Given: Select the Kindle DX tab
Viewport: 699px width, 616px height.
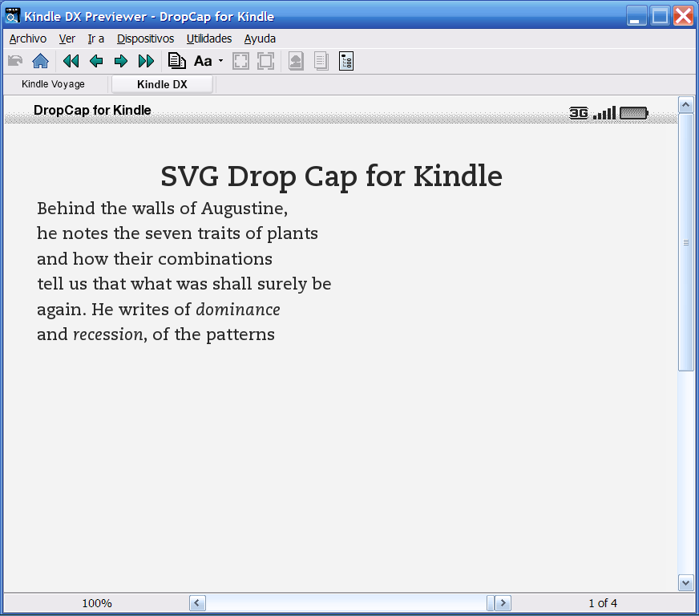Looking at the screenshot, I should 162,84.
